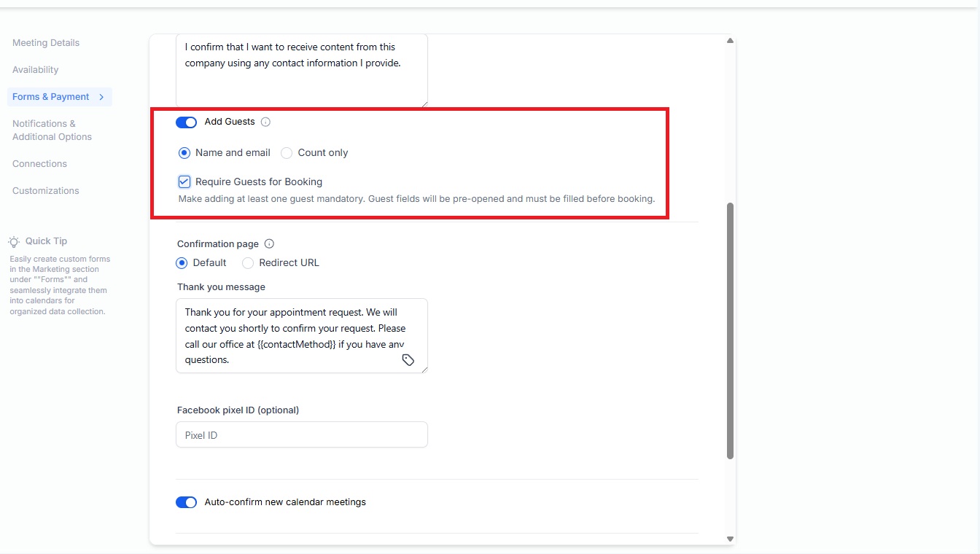
Task: Click the scroll down arrow of the panel
Action: coord(730,539)
